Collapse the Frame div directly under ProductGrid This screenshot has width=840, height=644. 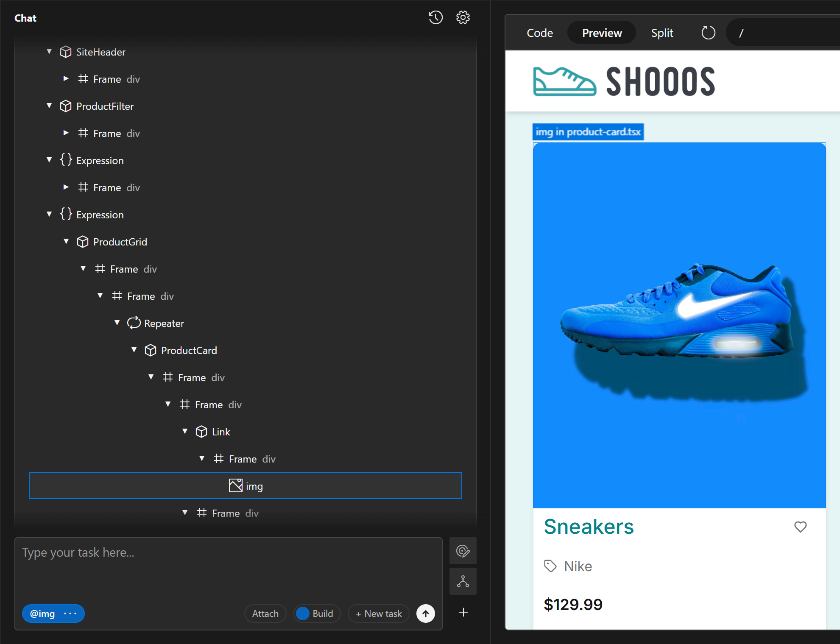[x=83, y=269]
